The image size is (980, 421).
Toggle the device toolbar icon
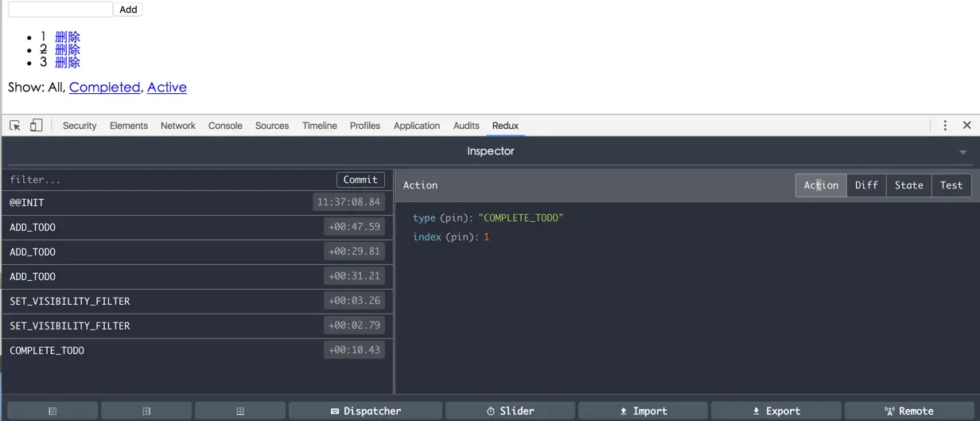point(36,126)
